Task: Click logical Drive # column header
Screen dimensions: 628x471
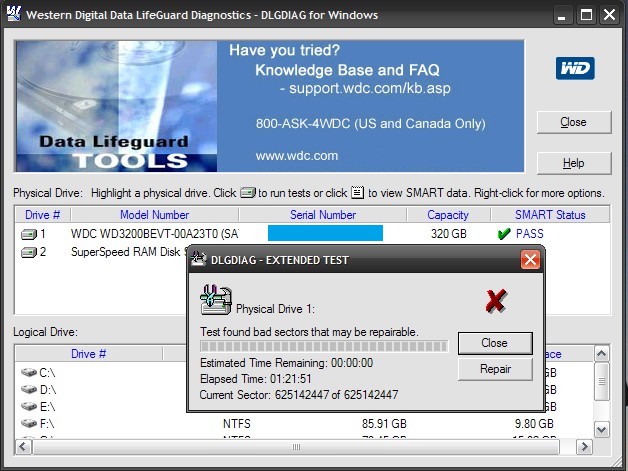Action: (x=89, y=354)
